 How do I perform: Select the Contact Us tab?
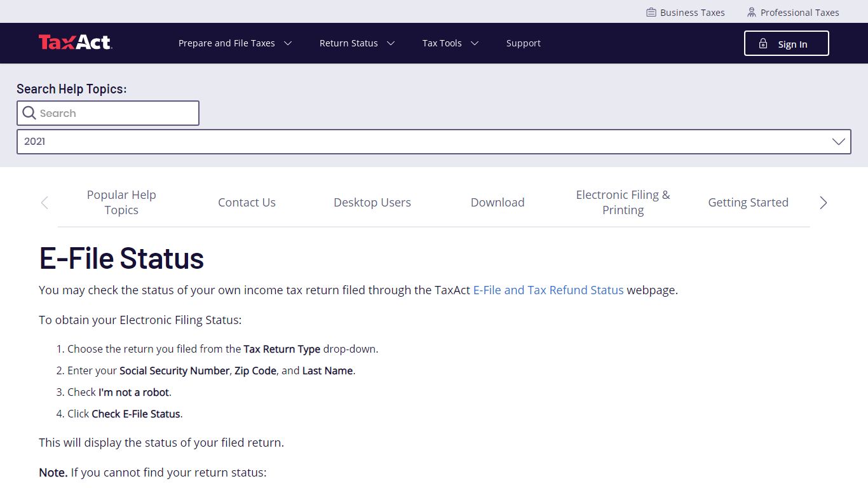point(247,203)
